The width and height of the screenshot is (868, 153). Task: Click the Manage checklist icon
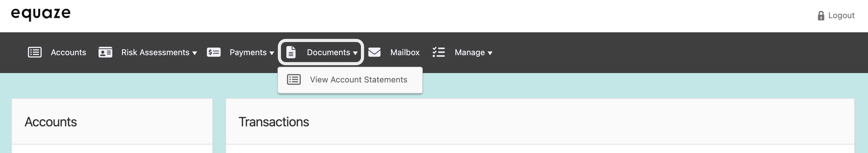(x=438, y=53)
